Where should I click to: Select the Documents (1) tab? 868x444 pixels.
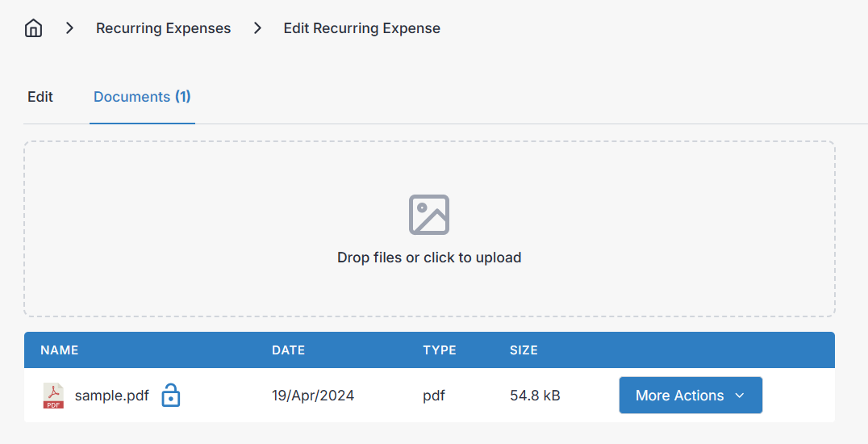(142, 97)
